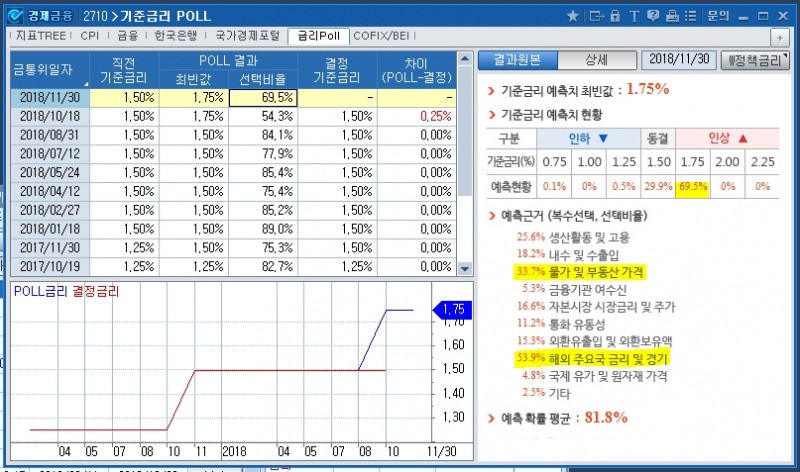This screenshot has height=472, width=800.
Task: Select the 2018/10/18 date row
Action: (x=50, y=116)
